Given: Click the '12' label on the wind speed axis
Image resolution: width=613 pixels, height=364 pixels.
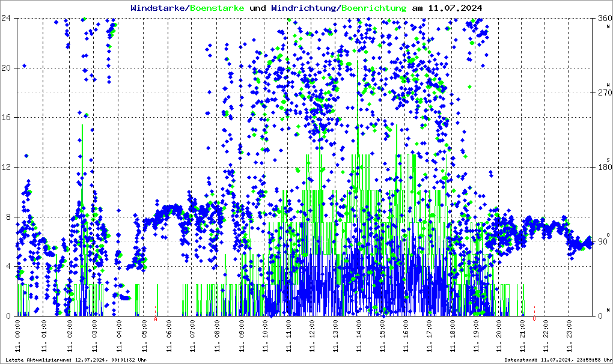Looking at the screenshot, I should [6, 167].
